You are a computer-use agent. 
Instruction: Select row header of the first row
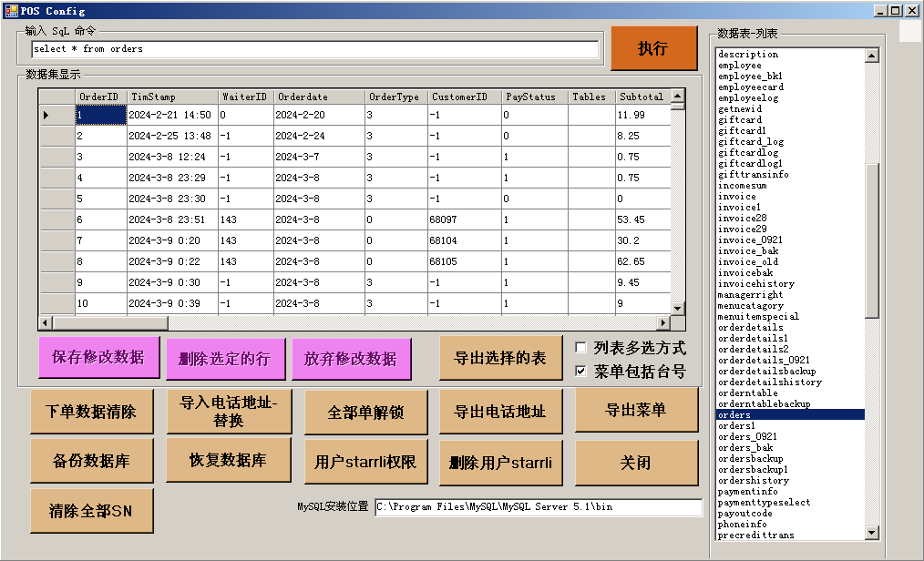point(56,115)
